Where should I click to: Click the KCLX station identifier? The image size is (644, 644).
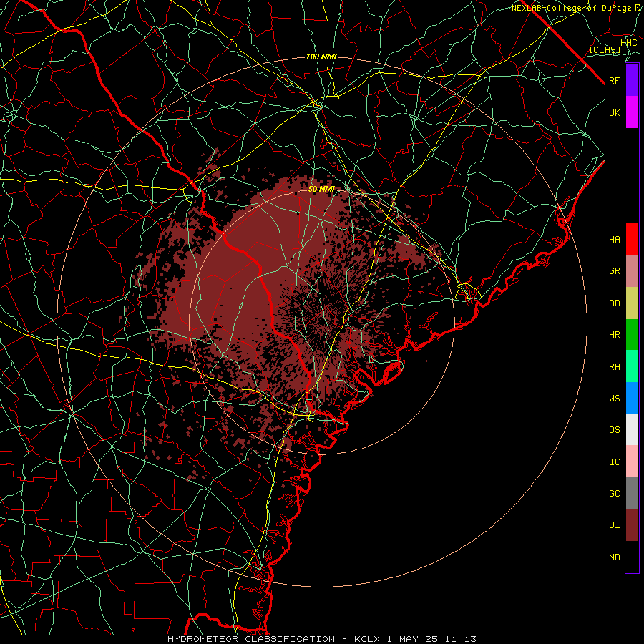click(367, 639)
